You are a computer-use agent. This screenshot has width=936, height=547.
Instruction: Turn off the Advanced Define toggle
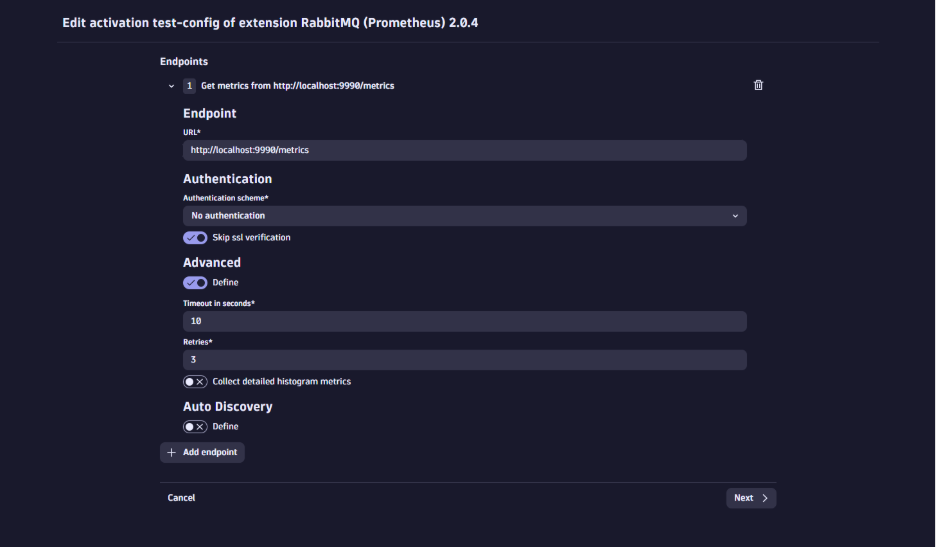point(195,283)
